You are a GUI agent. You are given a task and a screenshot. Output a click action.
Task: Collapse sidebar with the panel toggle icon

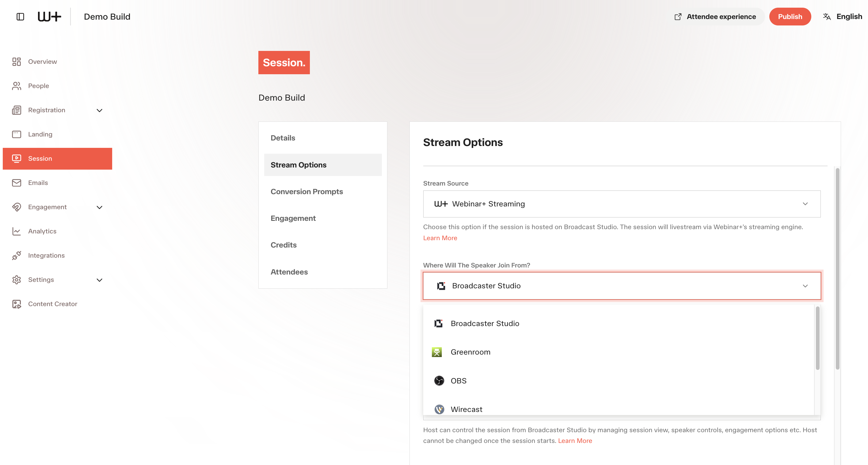[x=20, y=17]
